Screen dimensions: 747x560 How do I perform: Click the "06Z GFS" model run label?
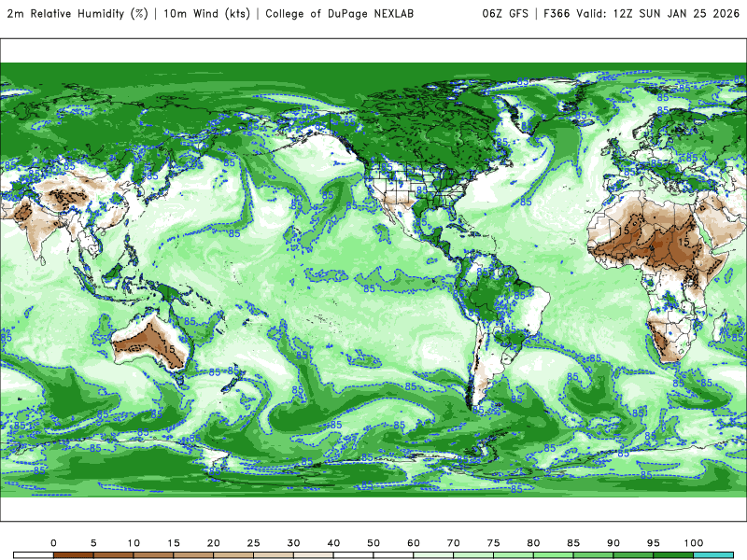[x=505, y=14]
